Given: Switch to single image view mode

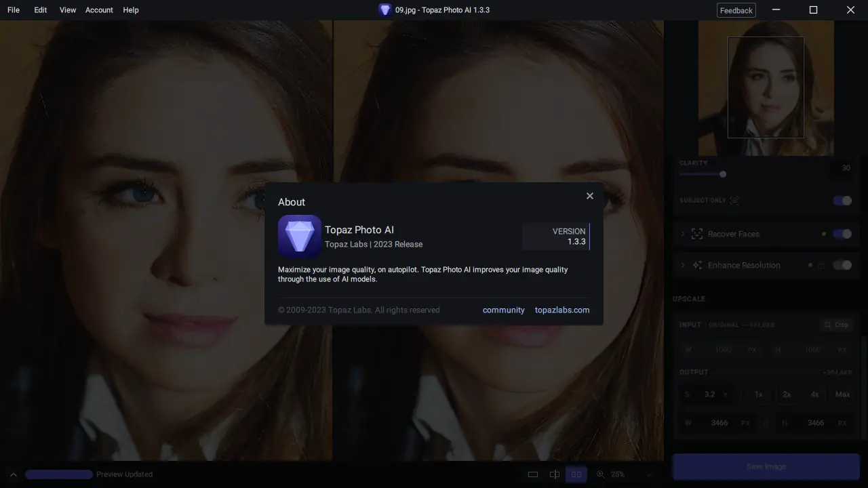Looking at the screenshot, I should pos(533,474).
